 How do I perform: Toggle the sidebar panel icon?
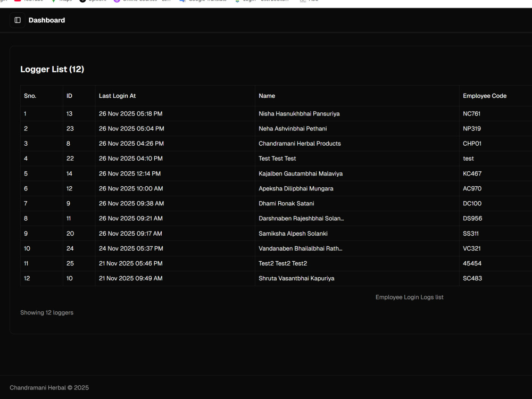[x=18, y=20]
